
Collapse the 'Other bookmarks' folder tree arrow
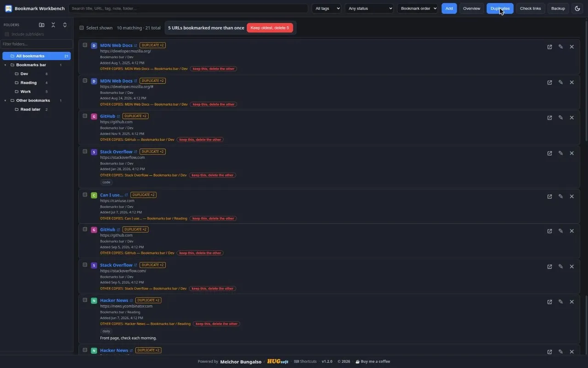(x=6, y=100)
